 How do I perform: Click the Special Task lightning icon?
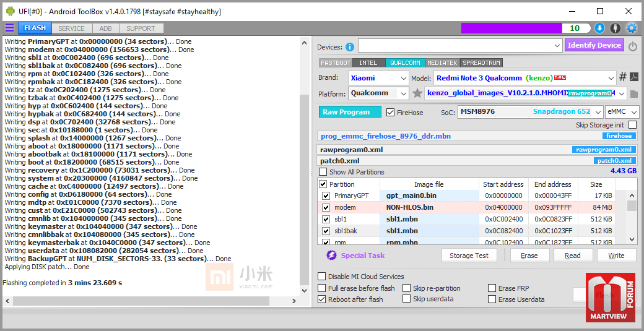331,256
